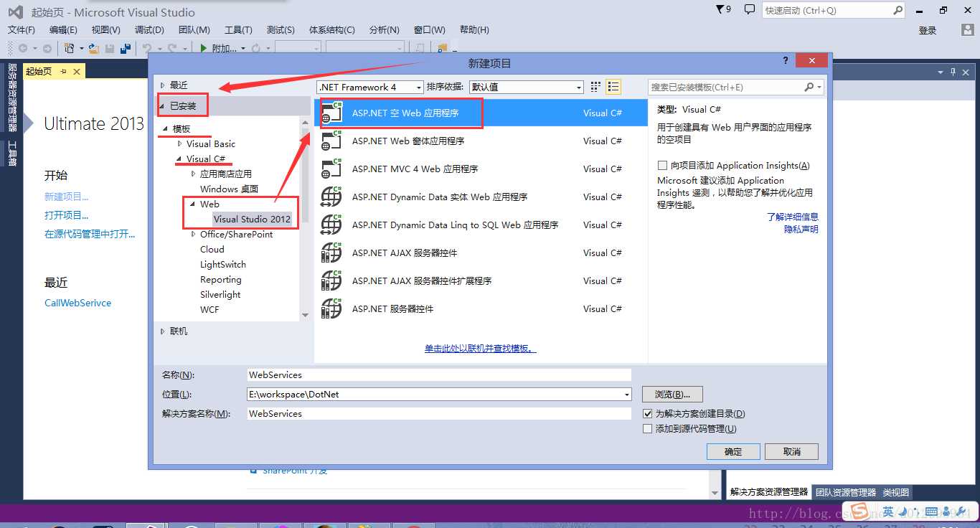Expand the 应用商店应用 tree node

click(x=194, y=174)
